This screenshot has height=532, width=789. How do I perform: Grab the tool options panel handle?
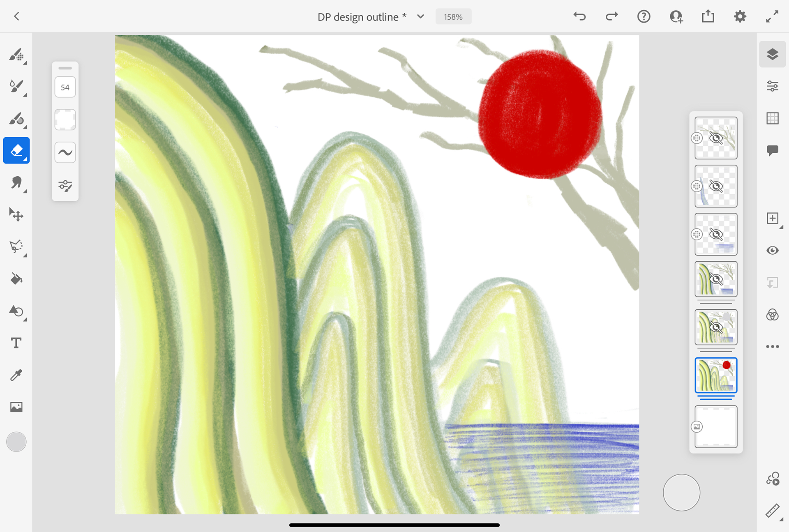pos(65,68)
